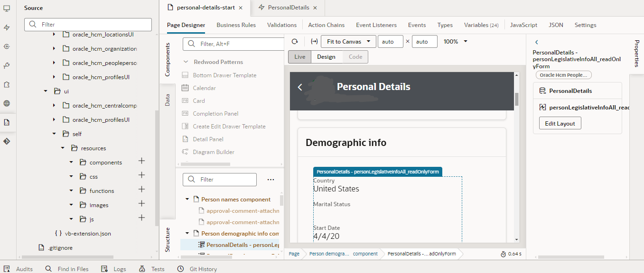Open the Data vertical tab
Image resolution: width=644 pixels, height=273 pixels.
click(x=168, y=99)
